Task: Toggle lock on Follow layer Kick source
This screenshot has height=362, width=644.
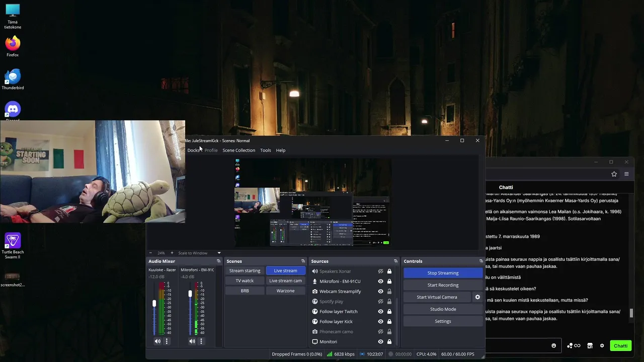Action: 389,322
